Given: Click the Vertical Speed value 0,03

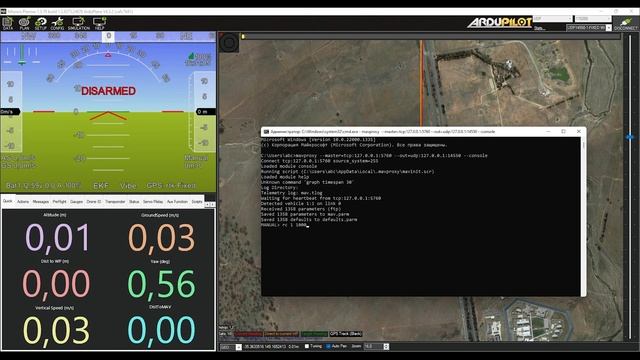Looking at the screenshot, I should pyautogui.click(x=56, y=329).
